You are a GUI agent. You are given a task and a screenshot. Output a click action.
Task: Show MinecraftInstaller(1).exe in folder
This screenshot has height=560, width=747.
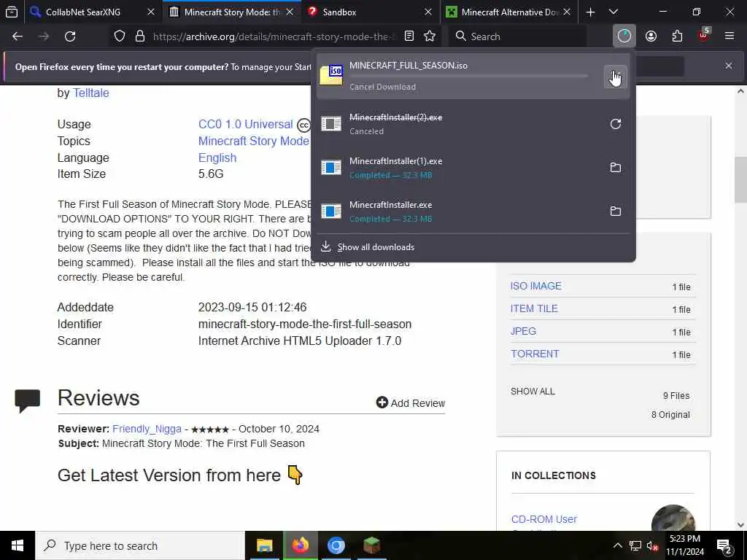pos(615,168)
